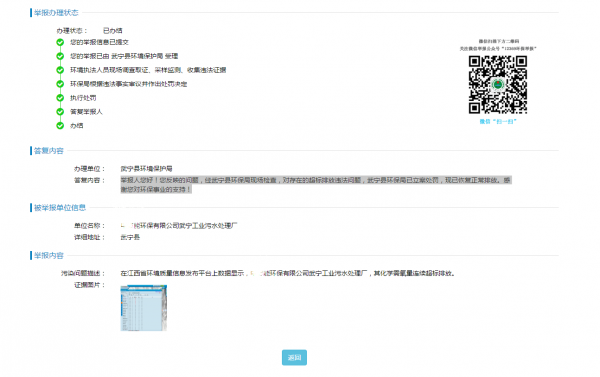Click the 返回 button
600x377 pixels.
294,357
